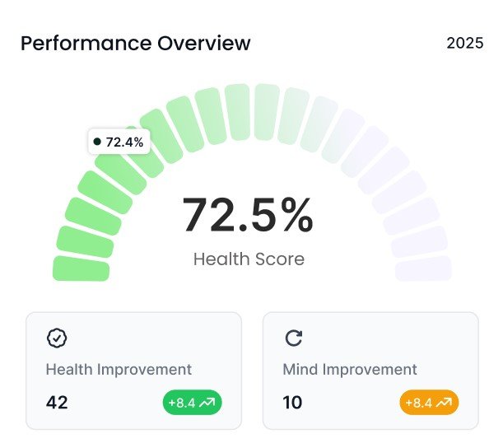The image size is (503, 448).
Task: Click the trend arrow in orange +8.4 badge
Action: coord(444,403)
